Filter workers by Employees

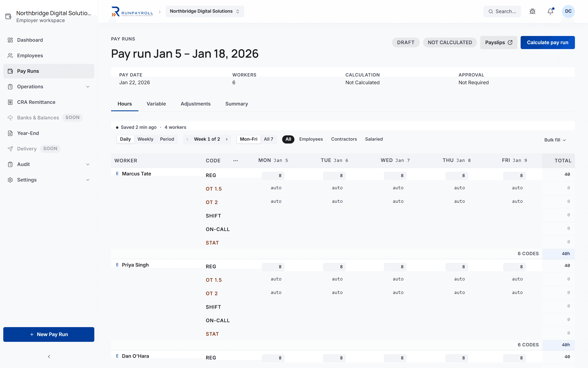pos(311,139)
